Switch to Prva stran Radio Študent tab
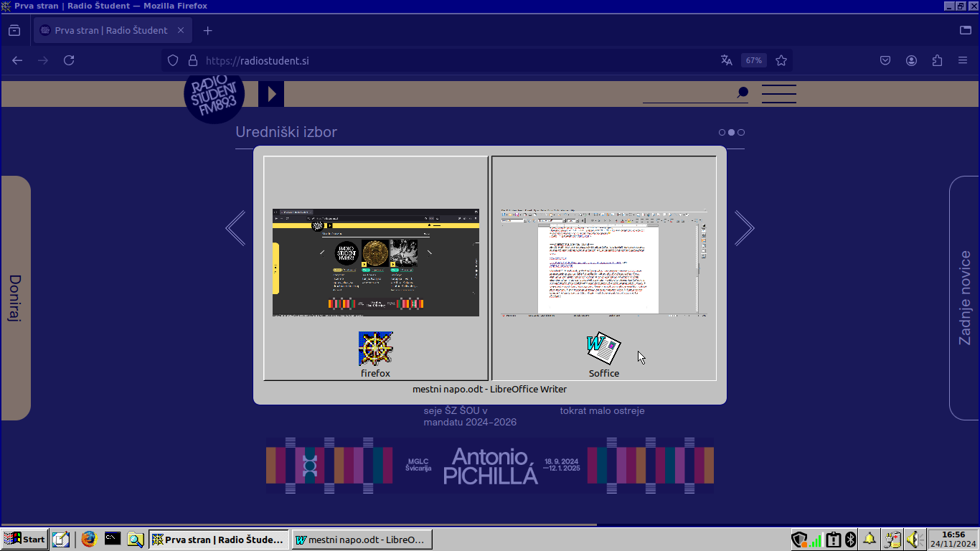Image resolution: width=980 pixels, height=551 pixels. click(110, 30)
